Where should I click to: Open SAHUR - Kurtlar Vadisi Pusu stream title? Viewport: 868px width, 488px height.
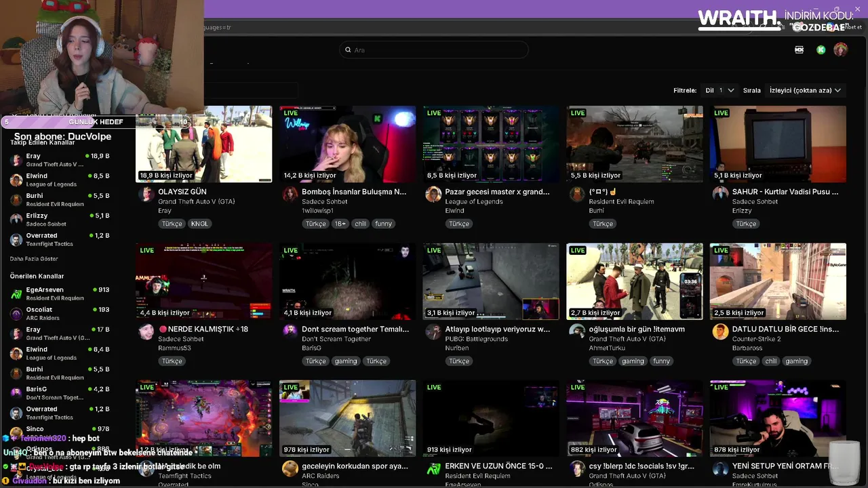coord(785,192)
